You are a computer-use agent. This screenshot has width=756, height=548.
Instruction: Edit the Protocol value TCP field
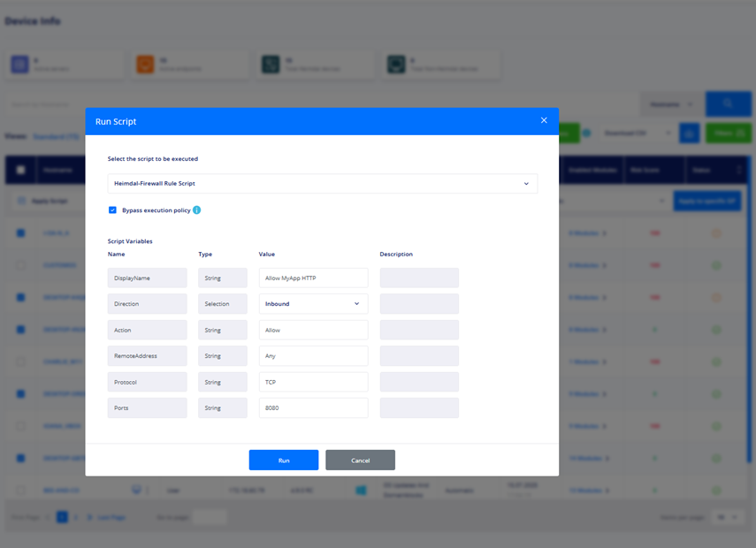point(313,382)
